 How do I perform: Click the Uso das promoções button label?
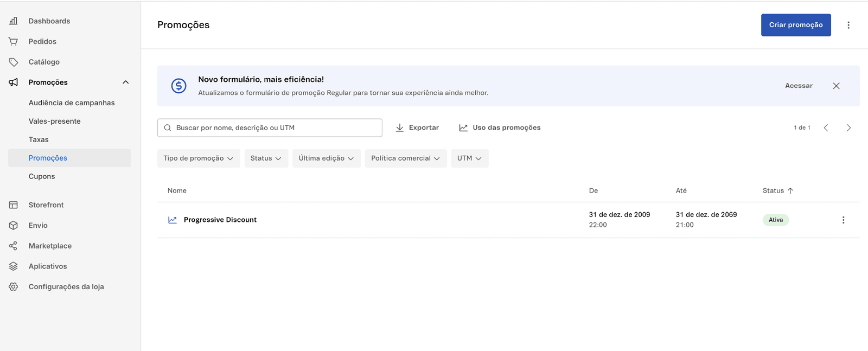pyautogui.click(x=507, y=127)
